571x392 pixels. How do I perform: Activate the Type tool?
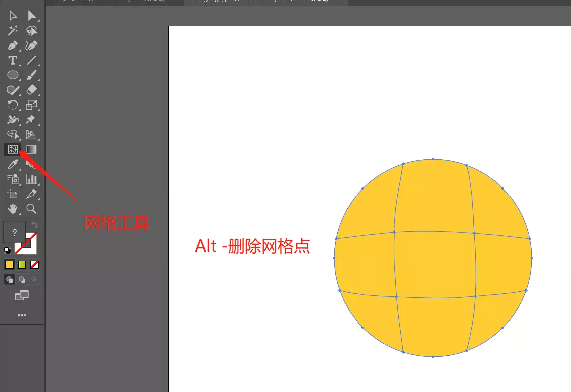pyautogui.click(x=13, y=61)
